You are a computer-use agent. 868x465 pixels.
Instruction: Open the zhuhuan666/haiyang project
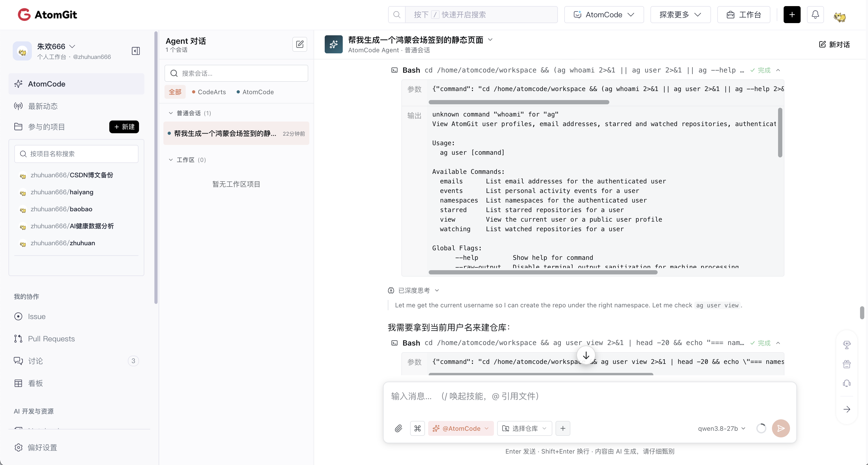pyautogui.click(x=62, y=192)
